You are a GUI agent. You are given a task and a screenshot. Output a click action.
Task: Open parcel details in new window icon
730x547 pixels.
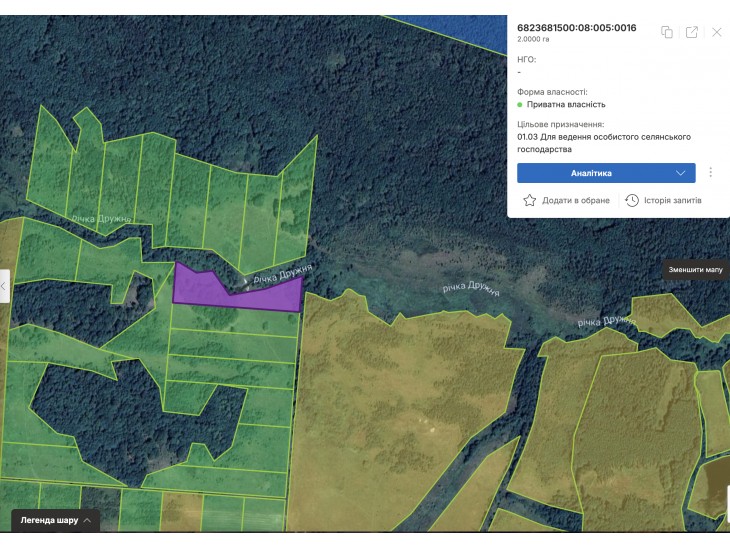tap(692, 32)
